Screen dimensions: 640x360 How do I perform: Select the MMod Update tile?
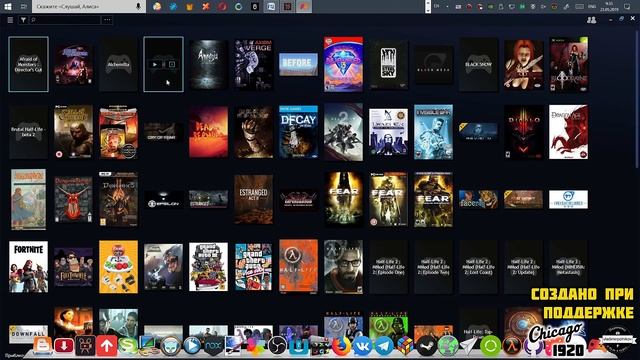(x=523, y=267)
